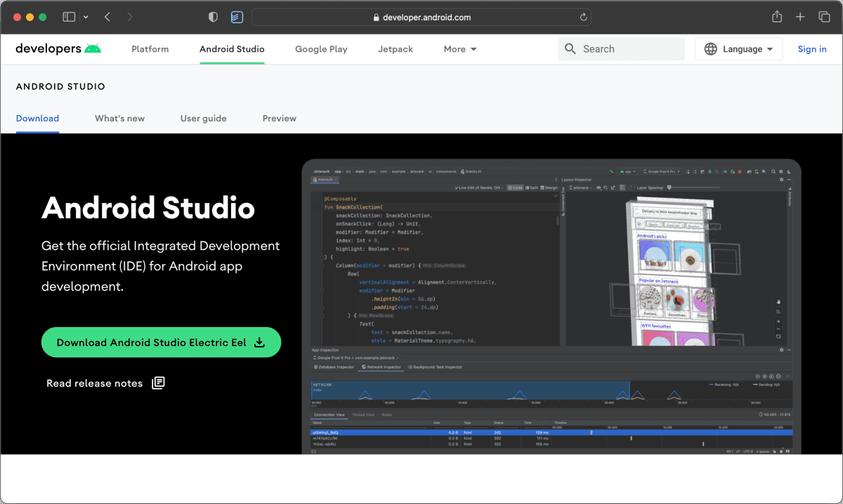Run the app using the green Run icon
Viewport: 843px width, 504px height.
click(710, 171)
